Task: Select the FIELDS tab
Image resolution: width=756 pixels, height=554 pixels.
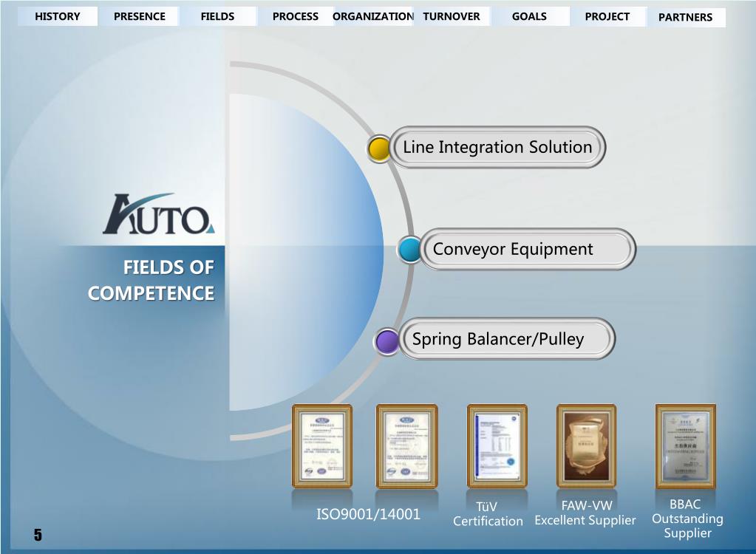Action: click(x=217, y=16)
